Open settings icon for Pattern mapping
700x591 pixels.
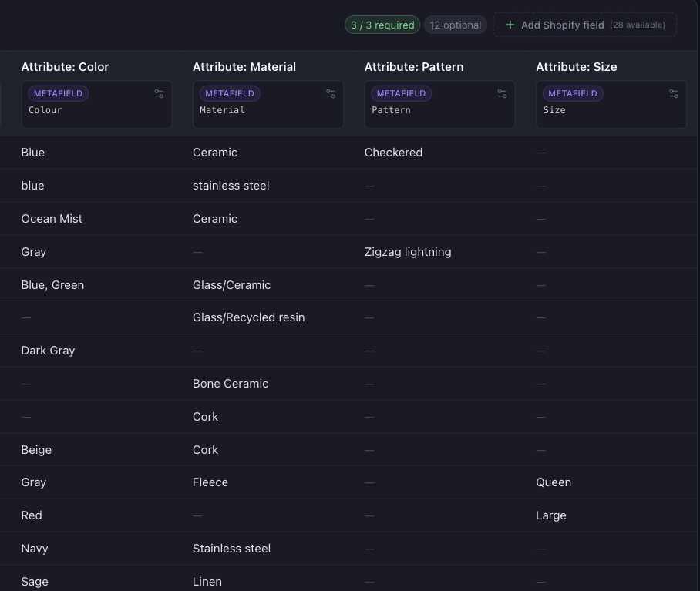pyautogui.click(x=502, y=94)
